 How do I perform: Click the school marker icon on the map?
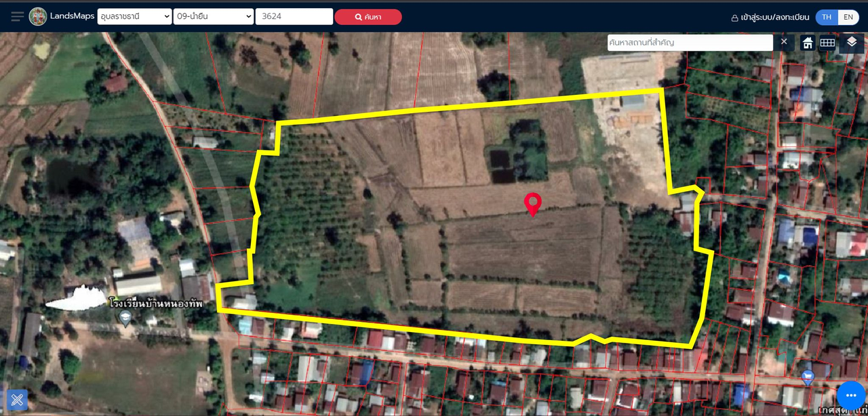click(125, 317)
